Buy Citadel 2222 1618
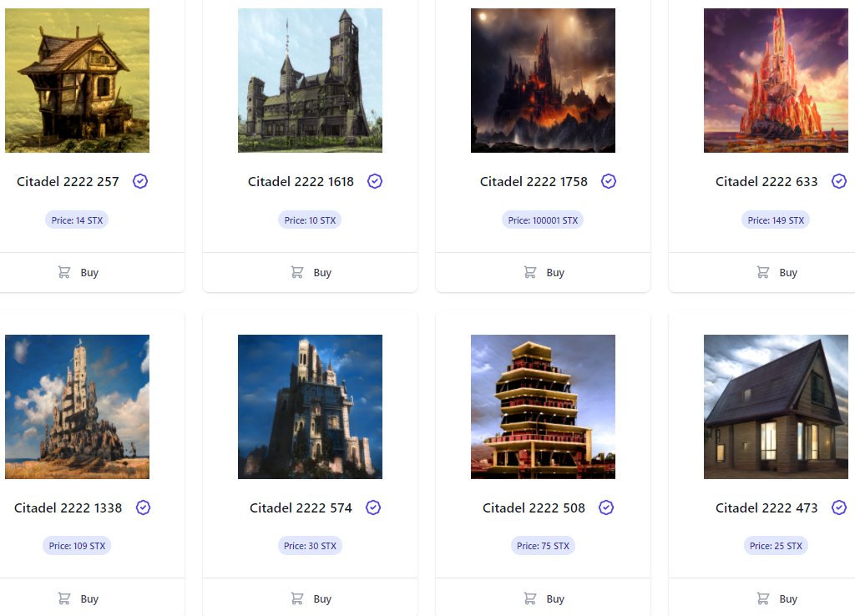 click(311, 272)
